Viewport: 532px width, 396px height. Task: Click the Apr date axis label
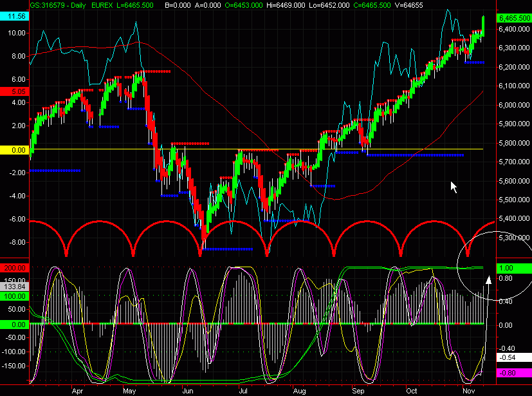tap(77, 391)
